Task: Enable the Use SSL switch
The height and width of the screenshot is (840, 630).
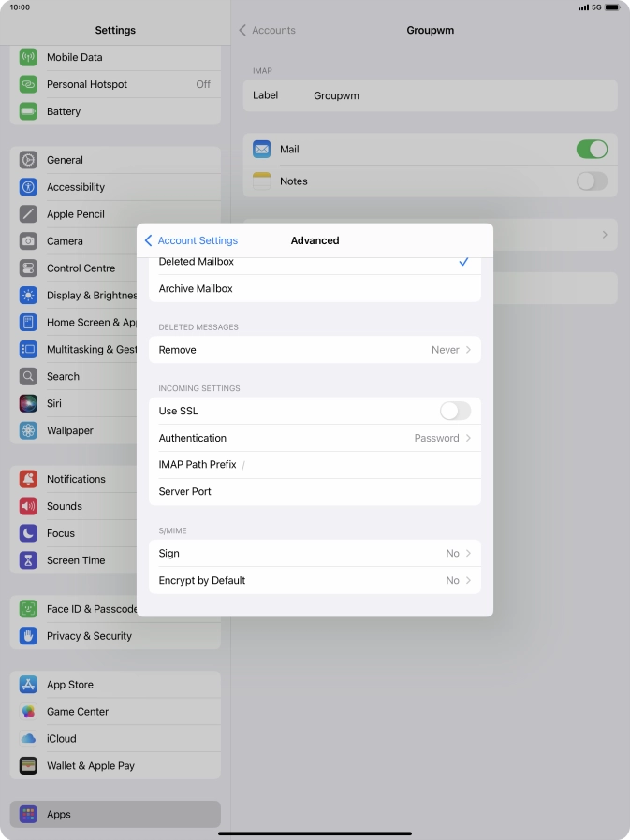Action: click(455, 411)
